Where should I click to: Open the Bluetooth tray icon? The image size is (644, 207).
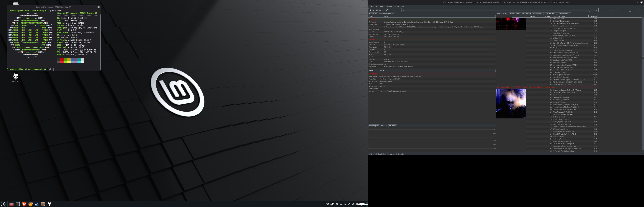pos(337,204)
